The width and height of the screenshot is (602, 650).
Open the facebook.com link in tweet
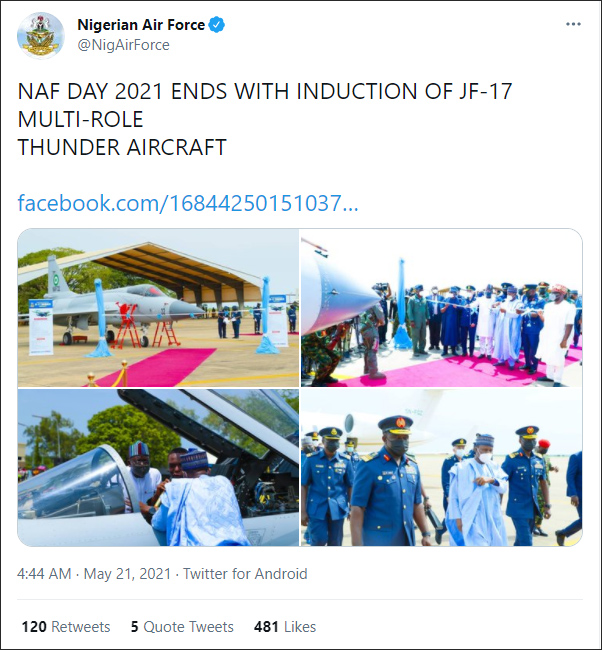click(x=188, y=203)
